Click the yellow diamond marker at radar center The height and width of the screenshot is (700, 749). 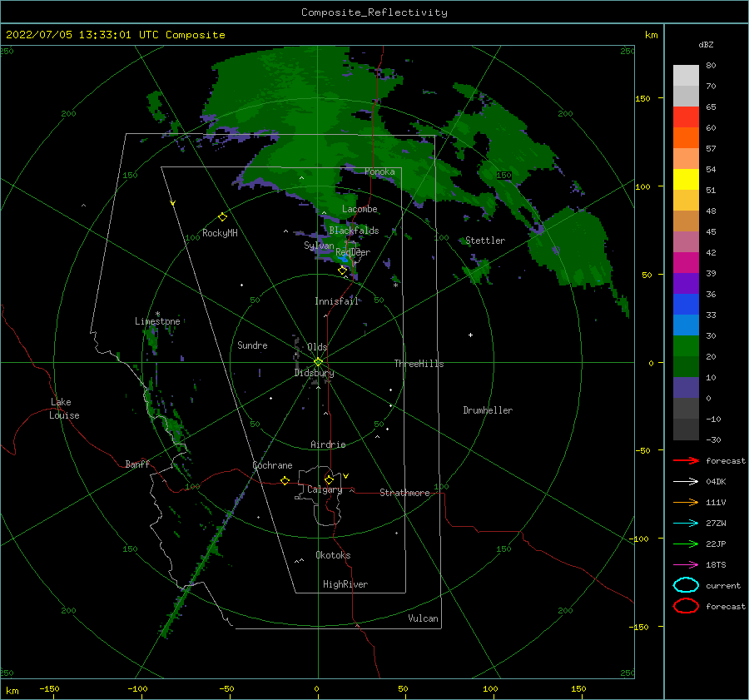318,362
